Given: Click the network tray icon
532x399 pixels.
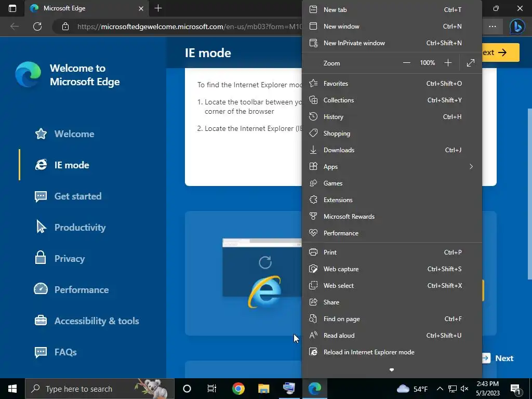Looking at the screenshot, I should tap(453, 389).
